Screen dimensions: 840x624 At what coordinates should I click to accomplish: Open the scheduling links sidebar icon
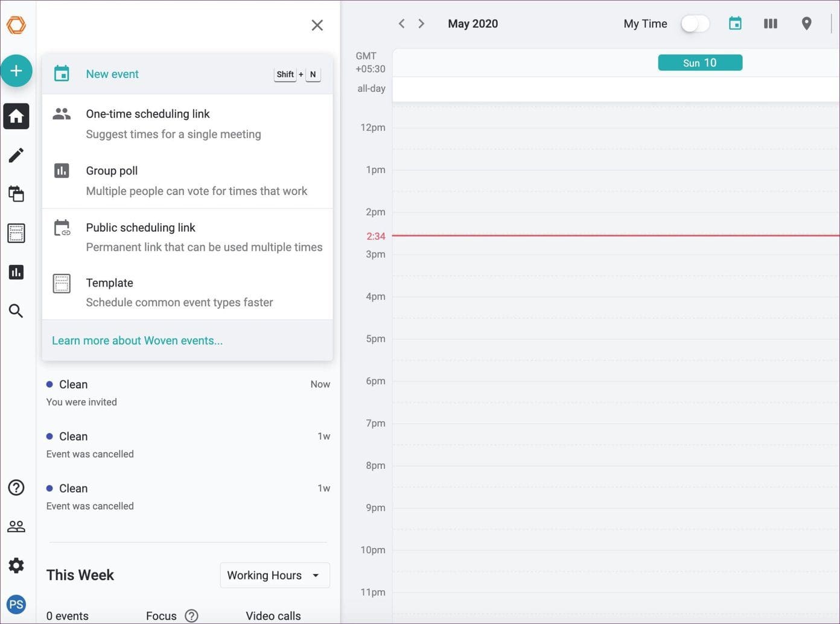click(16, 194)
